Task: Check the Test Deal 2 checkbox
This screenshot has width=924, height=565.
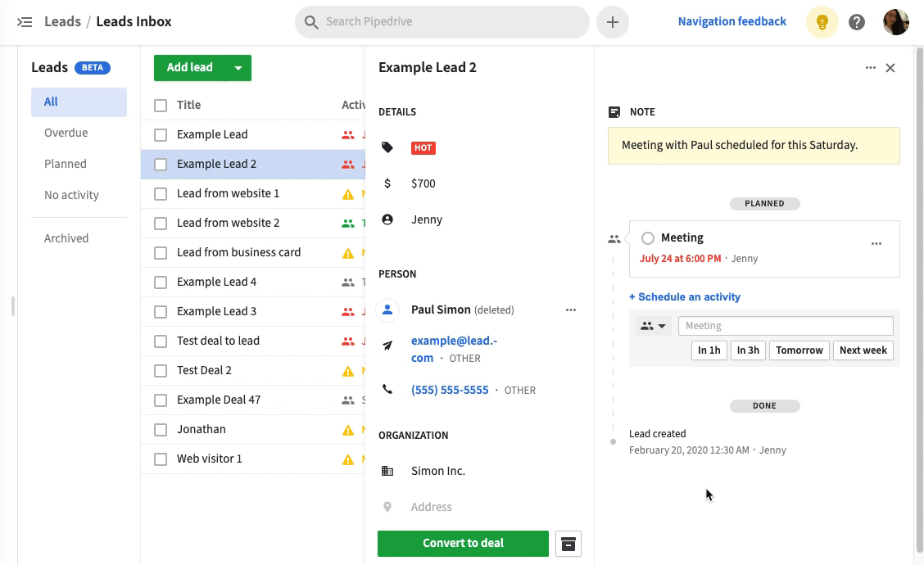Action: (x=161, y=371)
